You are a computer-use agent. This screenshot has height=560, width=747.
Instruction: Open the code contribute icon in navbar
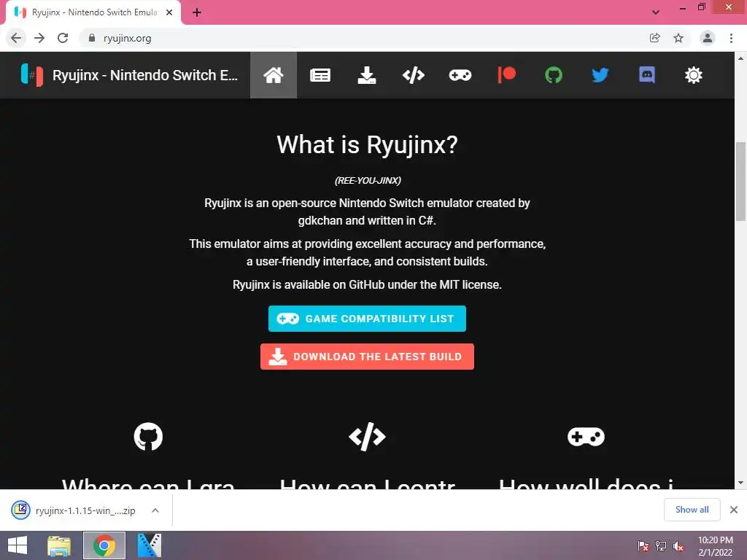(414, 75)
